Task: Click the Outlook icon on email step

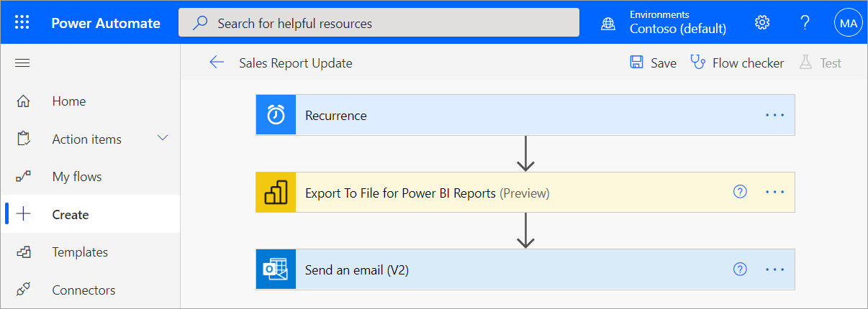Action: (x=276, y=270)
